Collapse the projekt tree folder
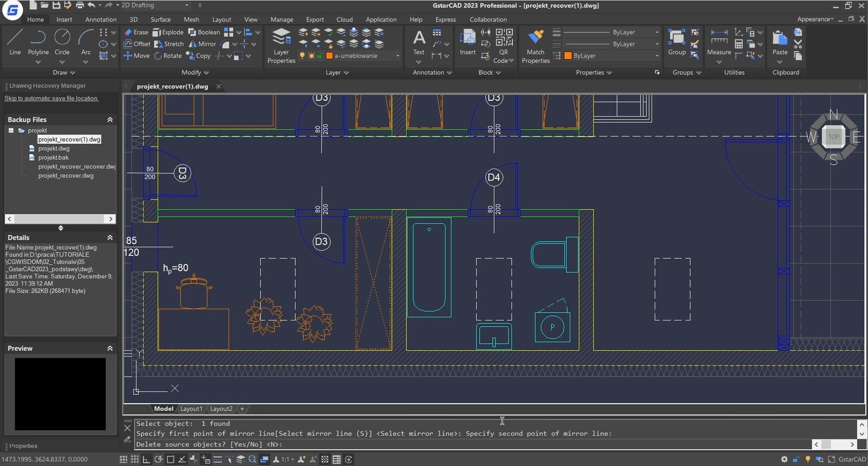This screenshot has height=466, width=868. [11, 130]
